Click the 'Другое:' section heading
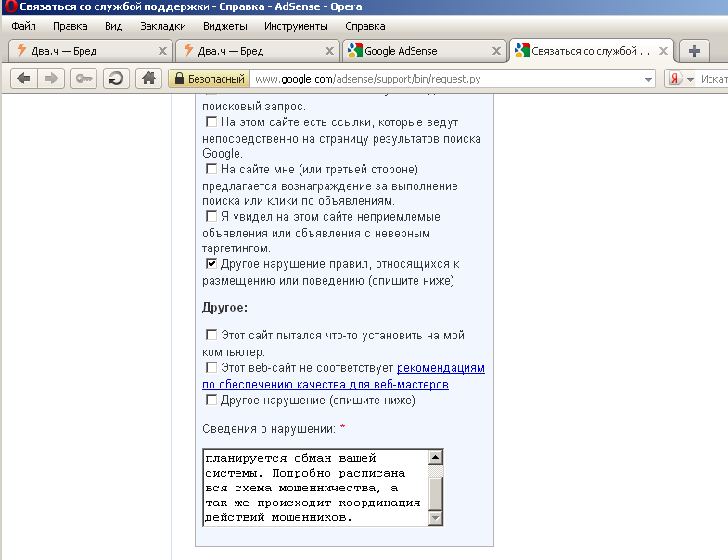 pyautogui.click(x=224, y=308)
